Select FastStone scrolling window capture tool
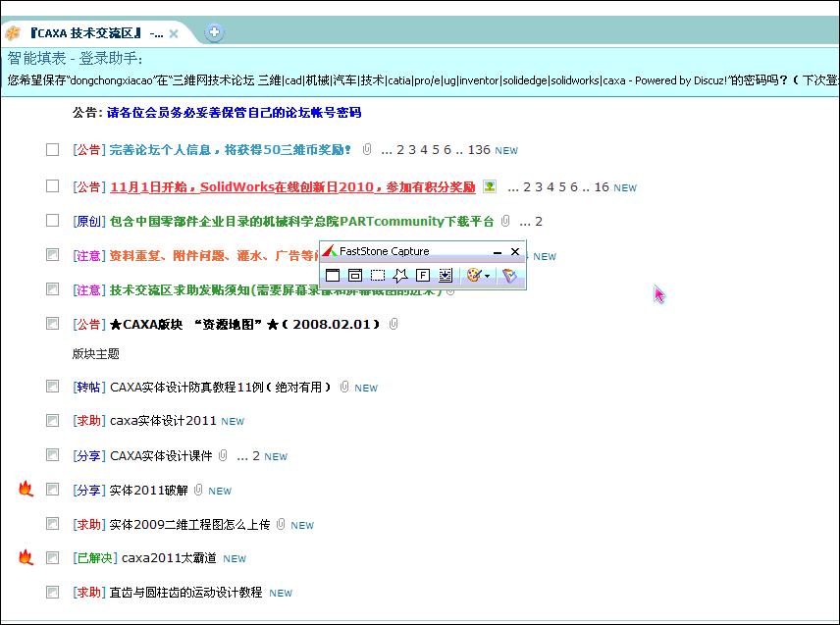The image size is (840, 625). pyautogui.click(x=446, y=276)
